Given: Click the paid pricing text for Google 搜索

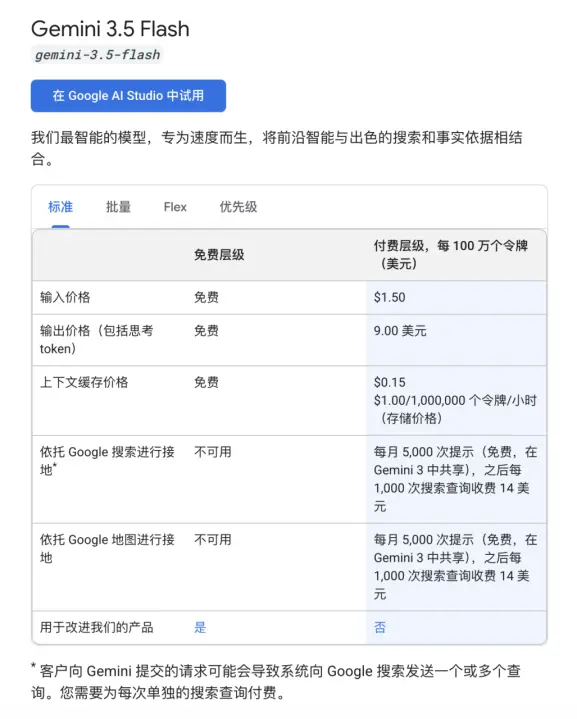Looking at the screenshot, I should click(455, 479).
